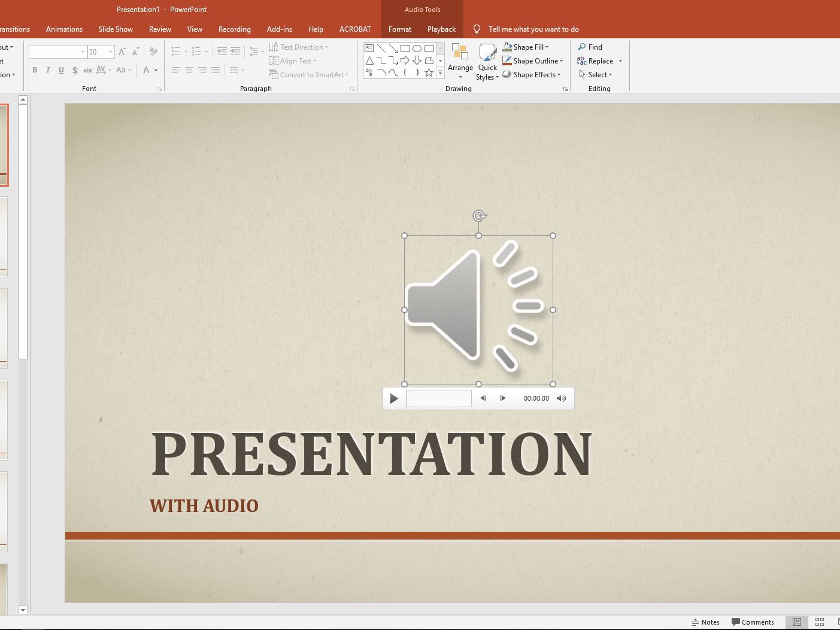Select the Right Arrow block shape
Viewport: 840px width, 630px height.
(405, 60)
